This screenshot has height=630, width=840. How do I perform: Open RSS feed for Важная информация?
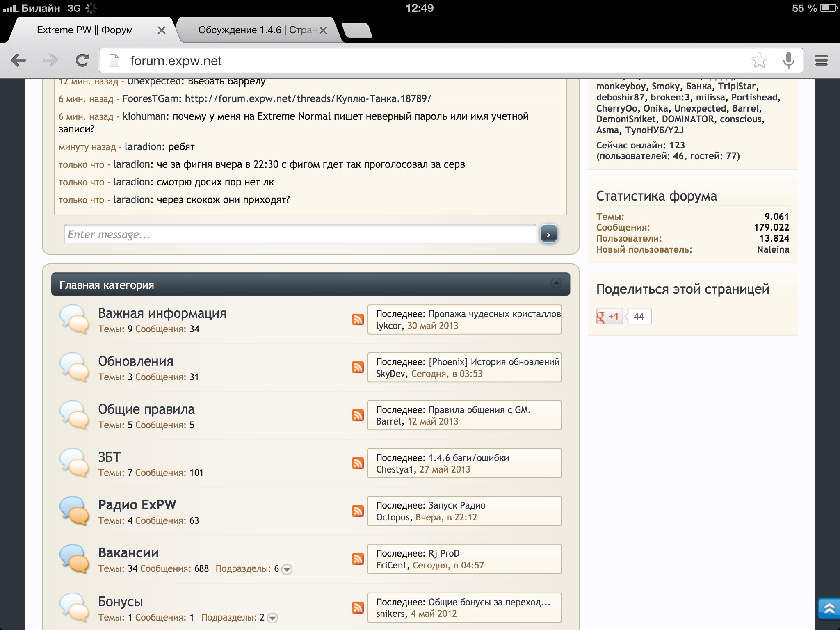click(358, 320)
